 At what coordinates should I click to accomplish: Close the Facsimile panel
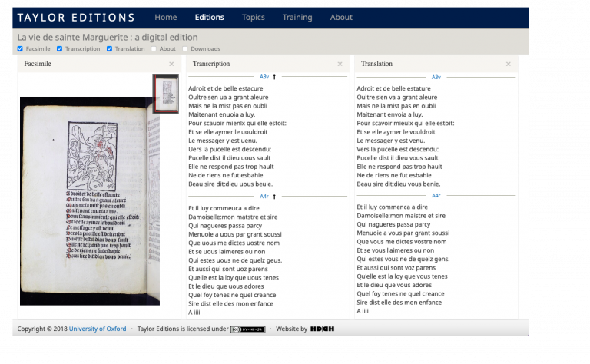[171, 64]
